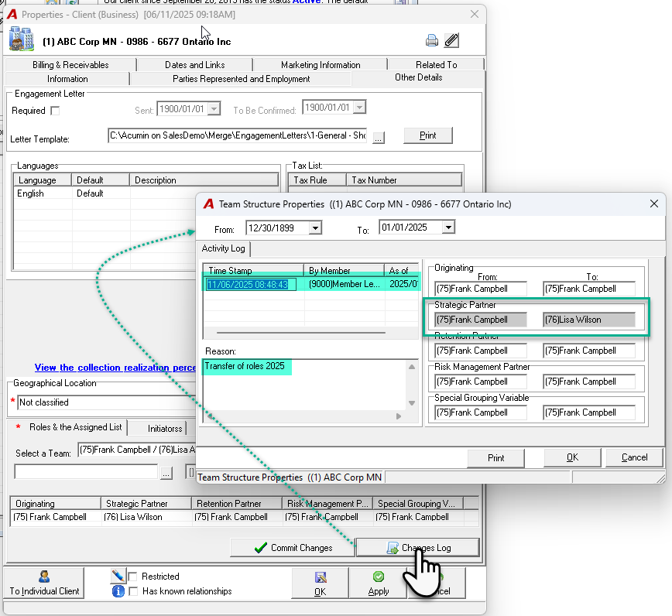Cancel the Team Structure Properties dialog
This screenshot has width=672, height=616.
click(x=635, y=457)
